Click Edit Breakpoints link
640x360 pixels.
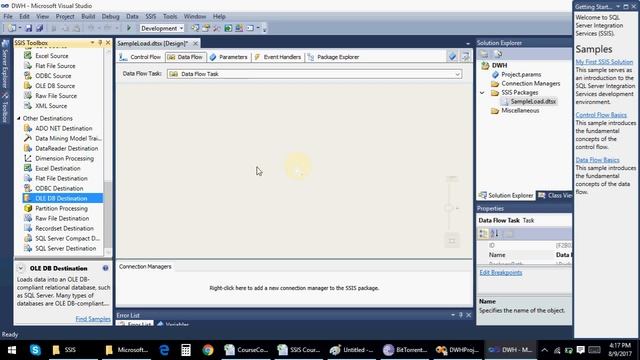click(500, 273)
